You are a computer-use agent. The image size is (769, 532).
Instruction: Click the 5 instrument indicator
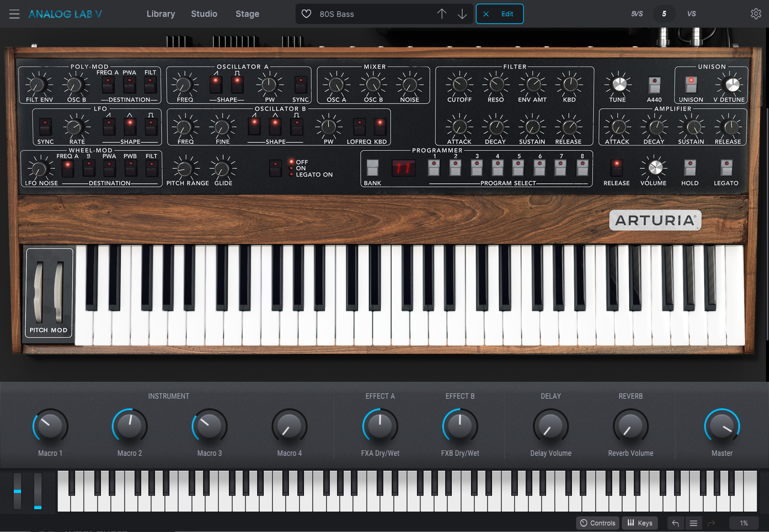(x=664, y=14)
